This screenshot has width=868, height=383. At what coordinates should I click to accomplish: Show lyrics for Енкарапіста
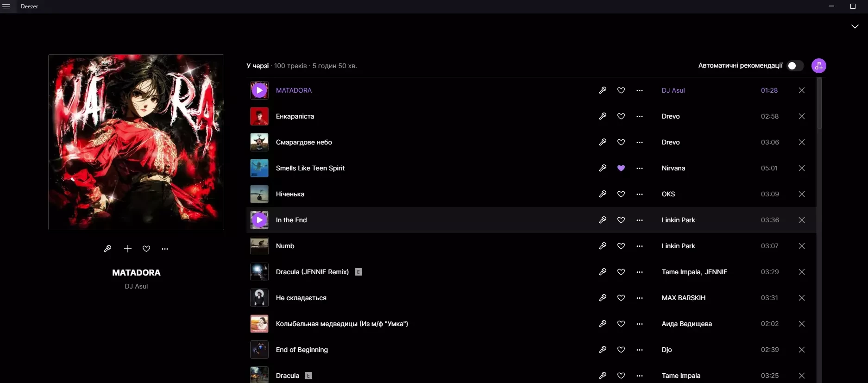click(603, 116)
